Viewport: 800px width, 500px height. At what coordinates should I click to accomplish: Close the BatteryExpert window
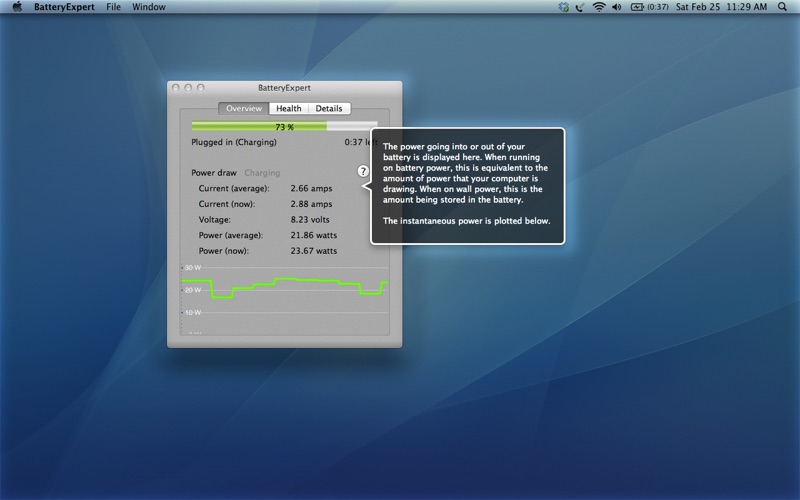(176, 88)
